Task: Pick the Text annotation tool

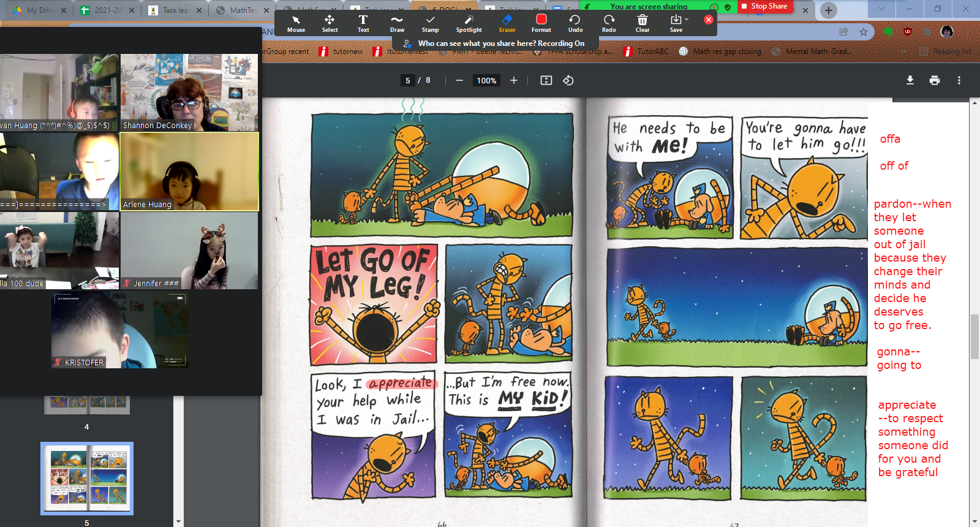Action: pyautogui.click(x=363, y=23)
